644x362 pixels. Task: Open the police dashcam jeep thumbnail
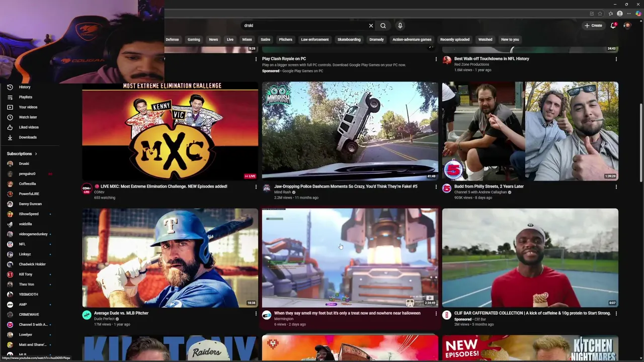click(x=350, y=131)
